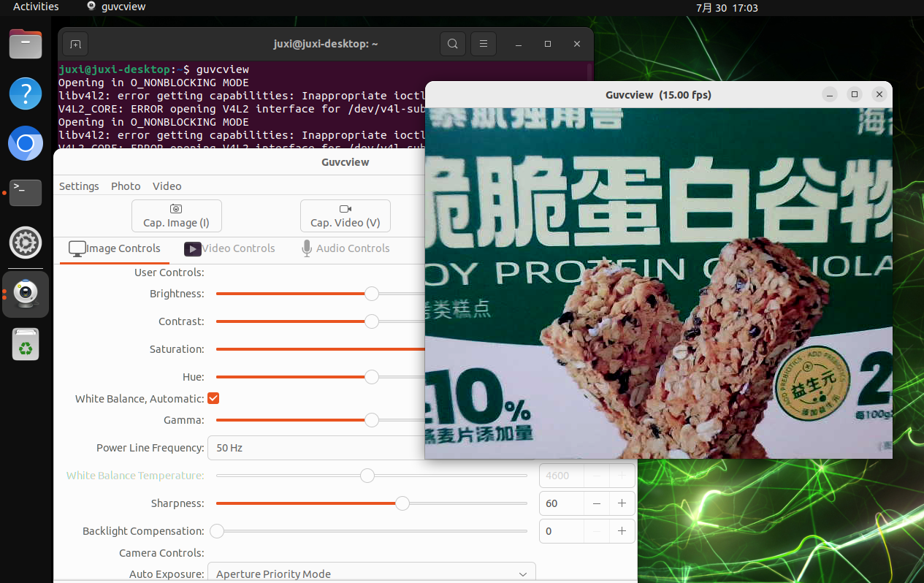
Task: Click the terminal new tab icon
Action: coord(75,44)
